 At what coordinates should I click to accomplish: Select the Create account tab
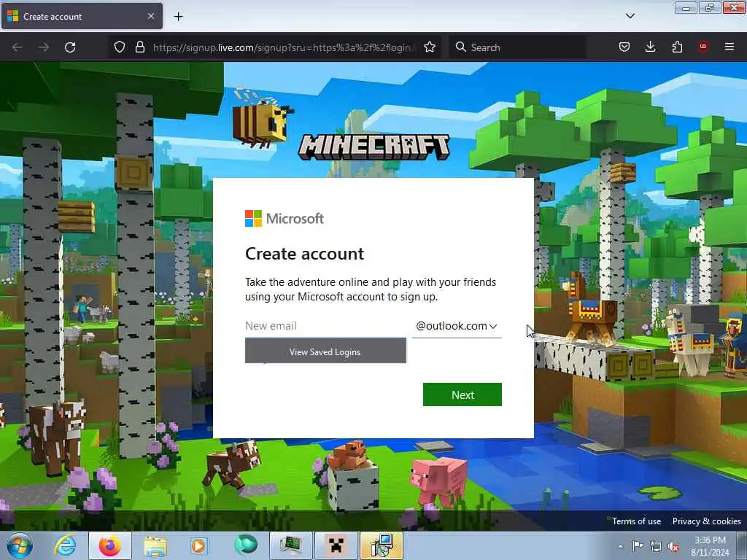[x=82, y=16]
